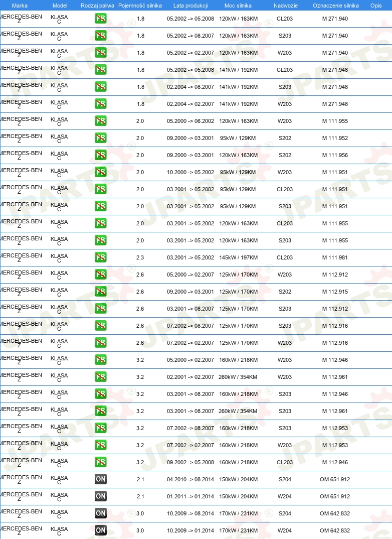The image size is (392, 539).
Task: Select PB fuel icon for W203 M 271.948
Action: pyautogui.click(x=101, y=104)
